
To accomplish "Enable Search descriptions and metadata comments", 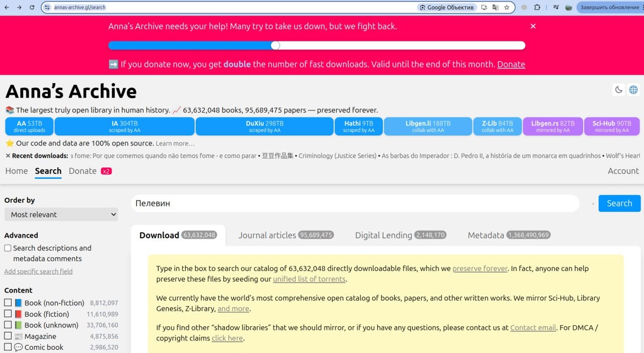I will click(x=8, y=248).
